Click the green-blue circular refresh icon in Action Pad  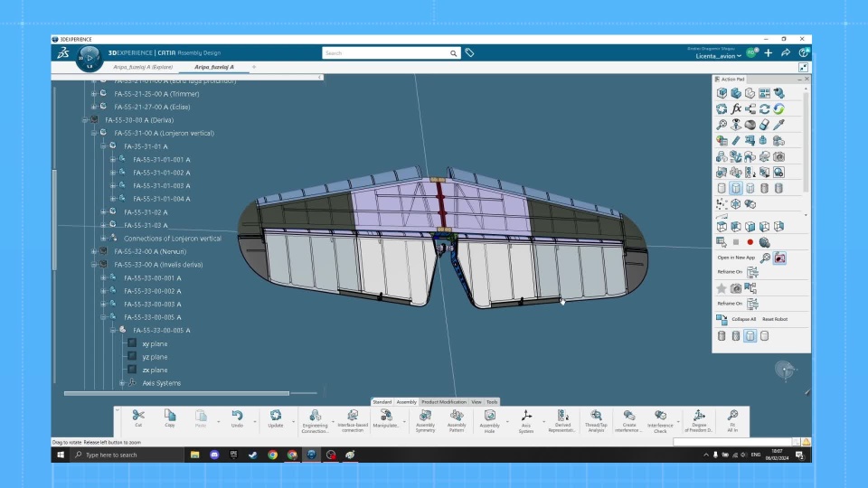pos(778,109)
